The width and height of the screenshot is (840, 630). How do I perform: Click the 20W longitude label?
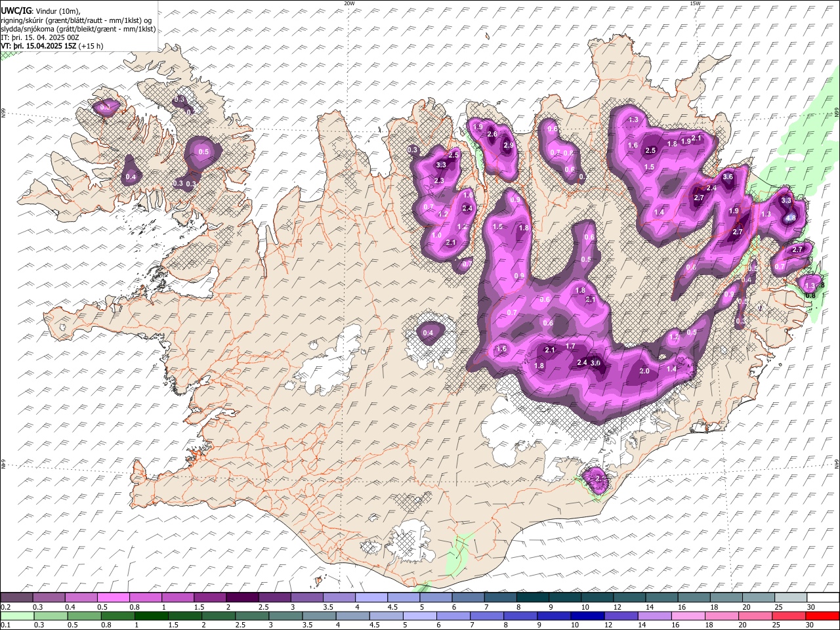coord(350,3)
